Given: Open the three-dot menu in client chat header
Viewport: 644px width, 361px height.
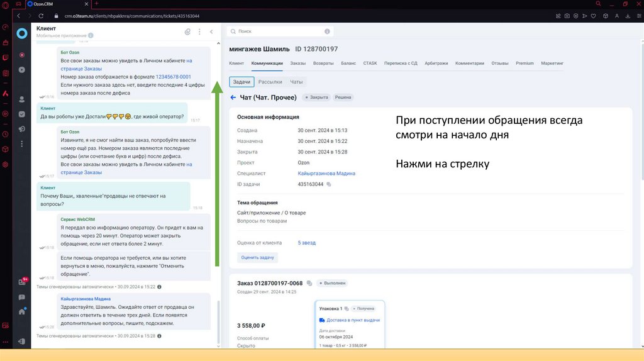Looking at the screenshot, I should [199, 31].
